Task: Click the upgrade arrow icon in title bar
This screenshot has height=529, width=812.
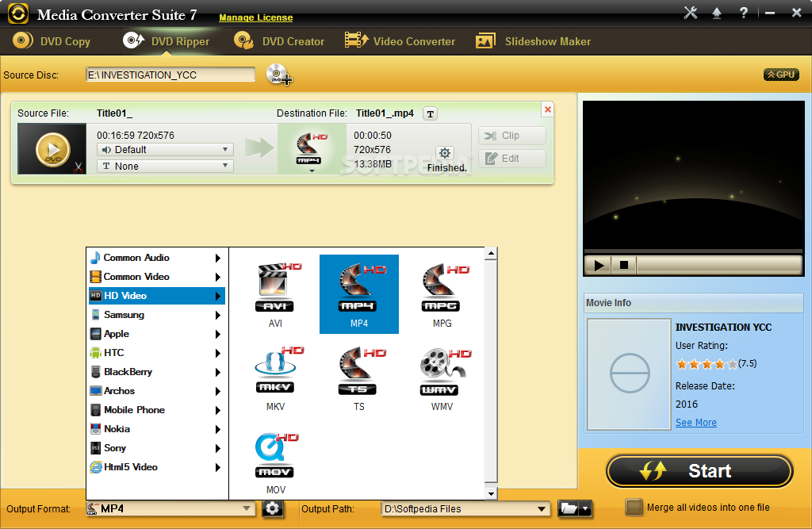Action: [717, 13]
